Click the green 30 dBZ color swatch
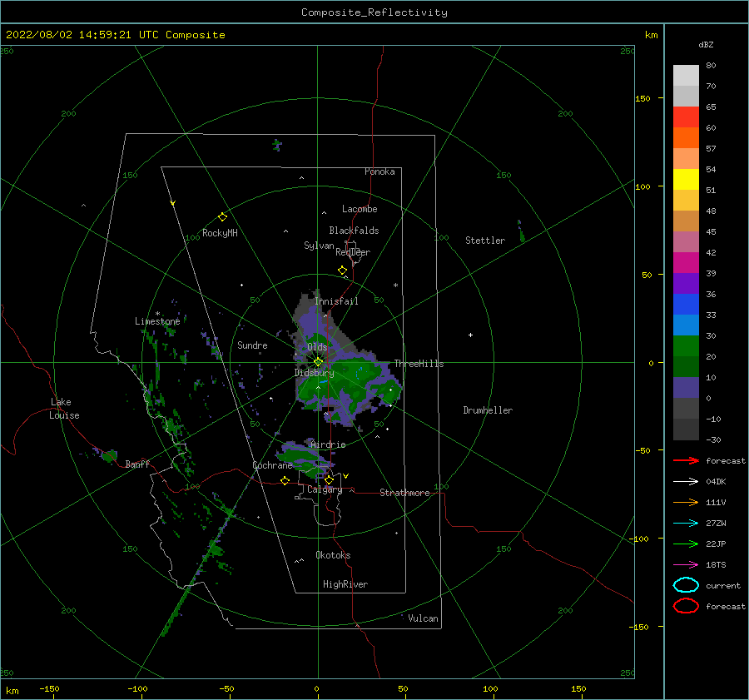The height and width of the screenshot is (700, 749). pyautogui.click(x=686, y=346)
